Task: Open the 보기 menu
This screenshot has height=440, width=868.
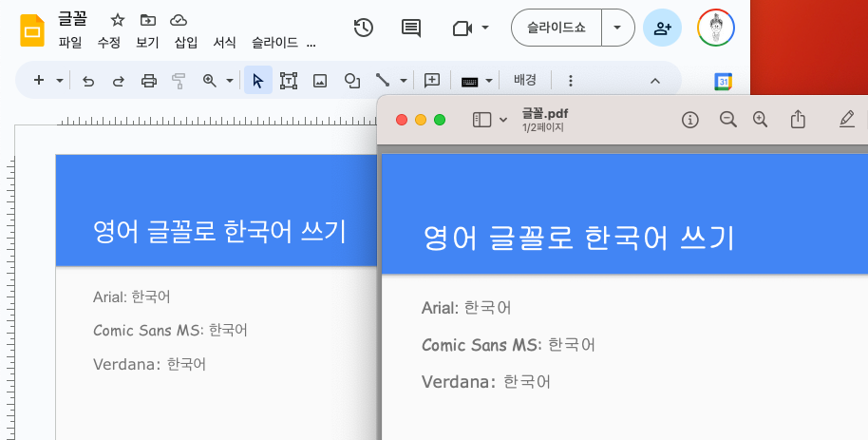Action: pyautogui.click(x=147, y=43)
